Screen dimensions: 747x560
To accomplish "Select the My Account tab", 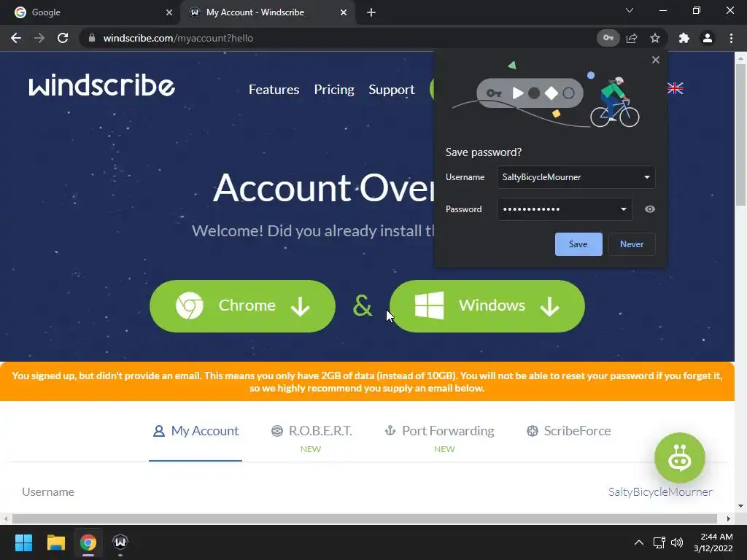I will [196, 431].
